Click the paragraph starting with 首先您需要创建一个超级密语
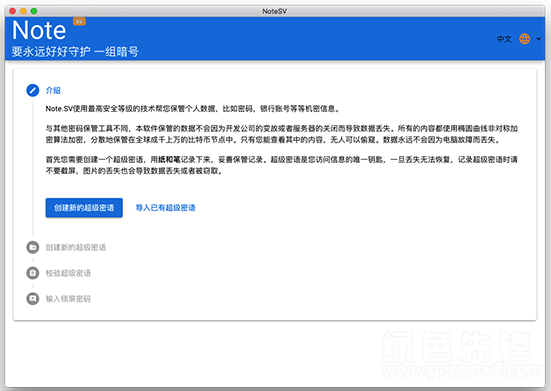551x391 pixels. (282, 165)
